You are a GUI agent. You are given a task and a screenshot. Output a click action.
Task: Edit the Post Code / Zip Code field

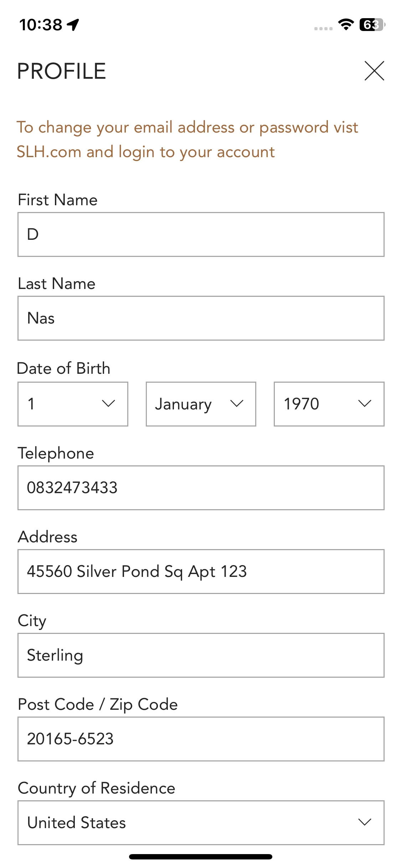click(x=201, y=739)
